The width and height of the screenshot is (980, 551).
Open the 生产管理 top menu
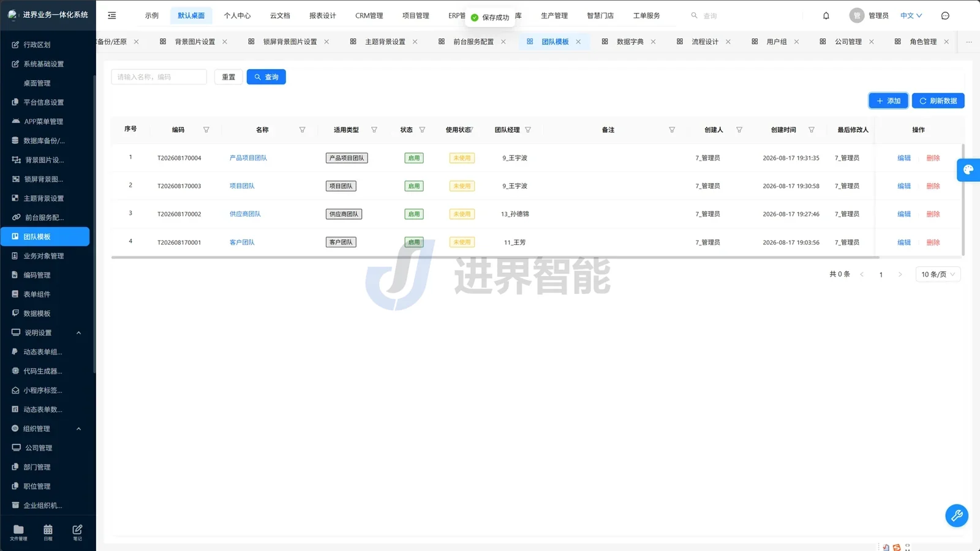(x=554, y=15)
